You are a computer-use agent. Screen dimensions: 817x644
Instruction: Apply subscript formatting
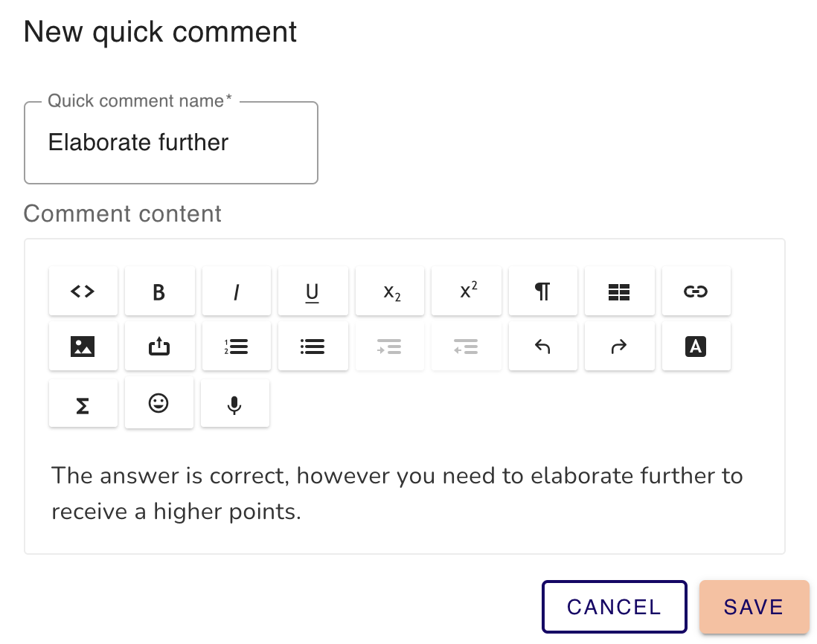click(390, 292)
